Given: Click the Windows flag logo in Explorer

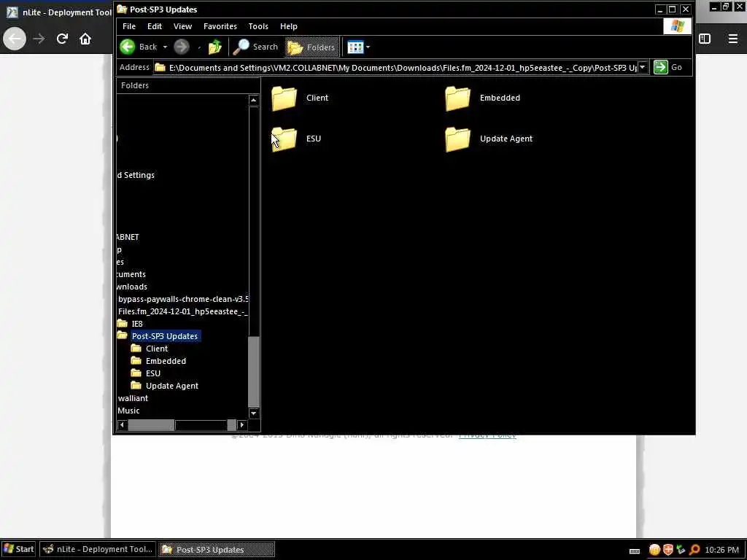Looking at the screenshot, I should click(678, 26).
